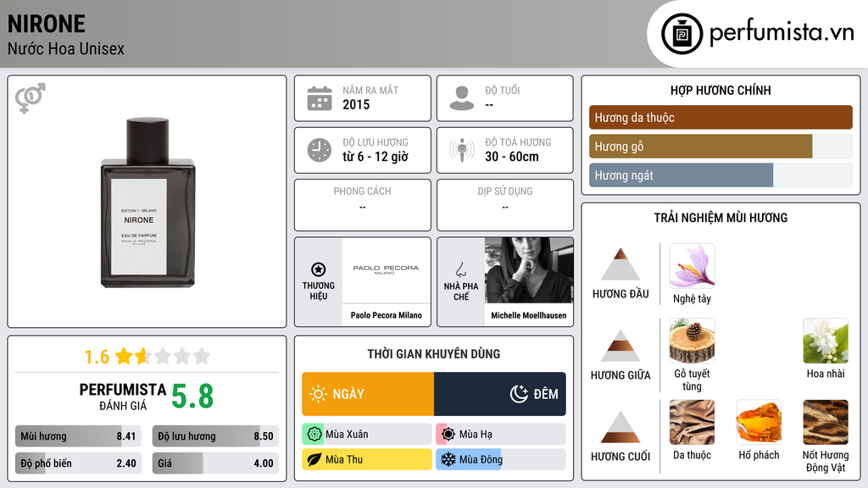This screenshot has width=868, height=488.
Task: Open the Da thuộc leather note image
Action: coord(692,422)
